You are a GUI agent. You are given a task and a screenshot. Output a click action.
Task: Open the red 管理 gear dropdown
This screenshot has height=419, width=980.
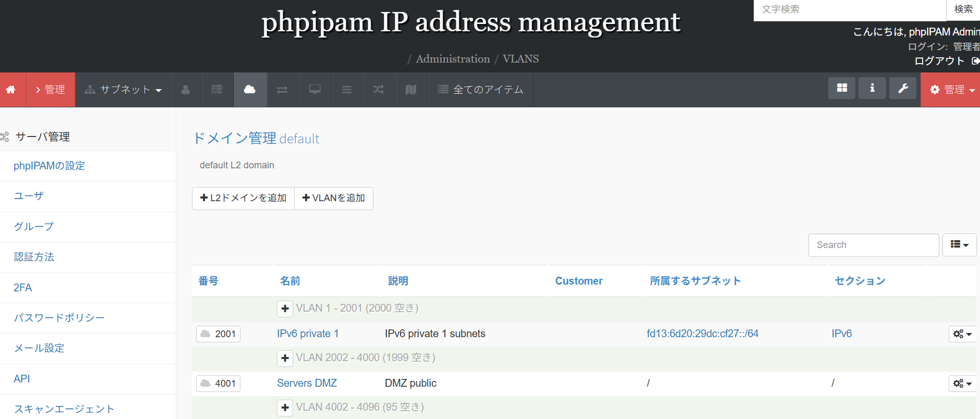(951, 90)
